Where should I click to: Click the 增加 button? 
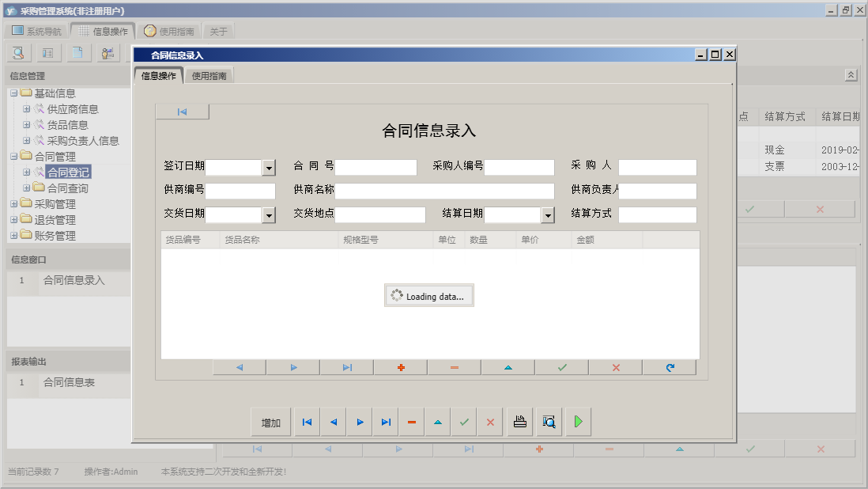271,422
